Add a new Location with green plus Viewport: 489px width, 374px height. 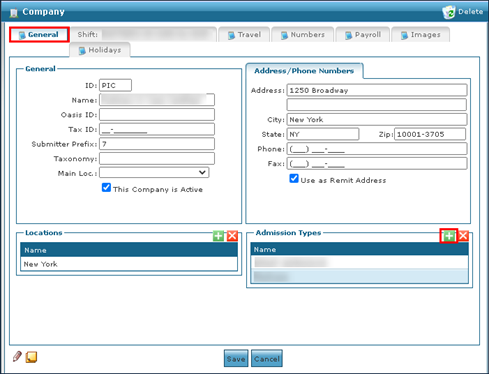pyautogui.click(x=218, y=236)
